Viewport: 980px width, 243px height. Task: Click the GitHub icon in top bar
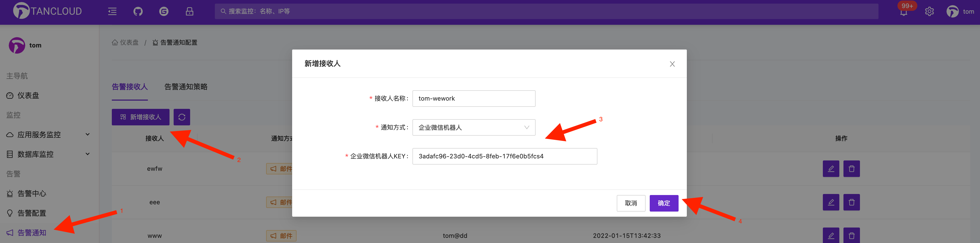point(138,11)
